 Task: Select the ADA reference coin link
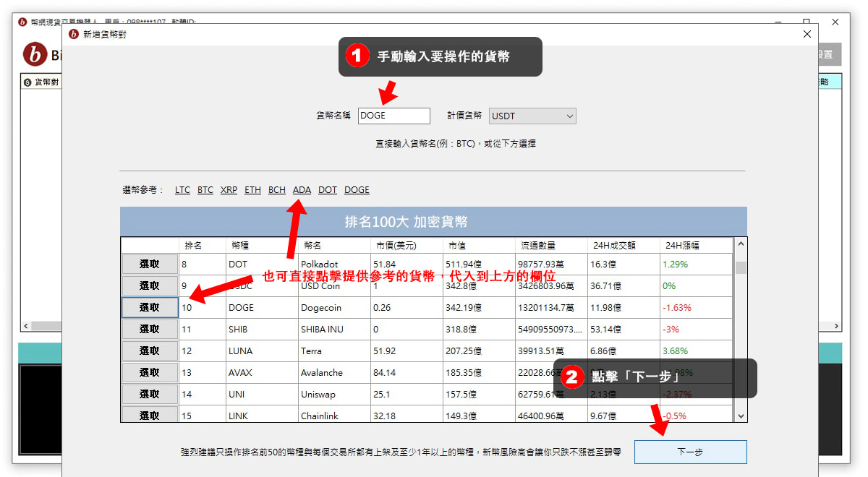point(302,190)
